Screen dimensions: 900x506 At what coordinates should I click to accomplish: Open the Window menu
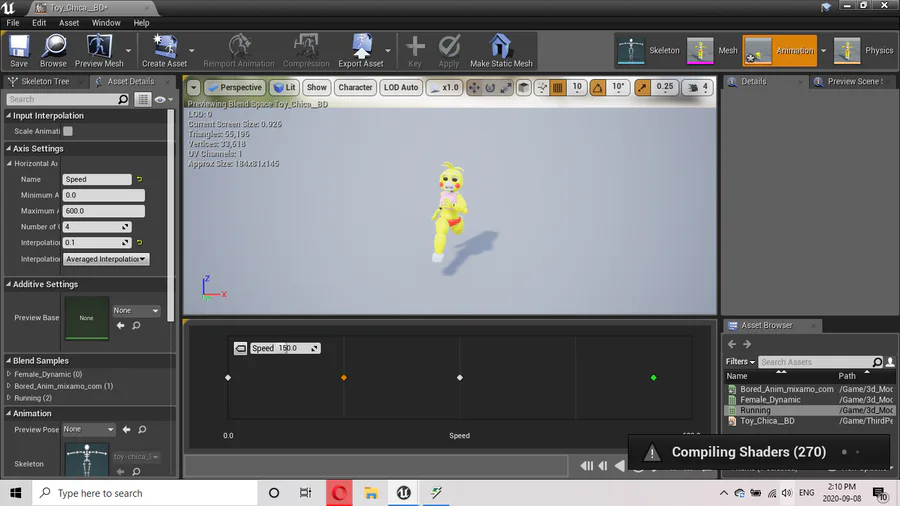(106, 23)
